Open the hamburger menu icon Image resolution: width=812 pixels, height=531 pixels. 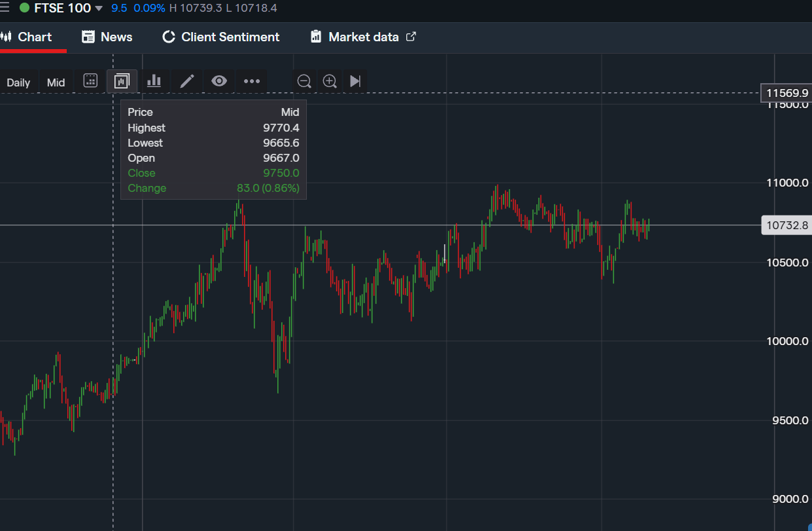coord(5,8)
